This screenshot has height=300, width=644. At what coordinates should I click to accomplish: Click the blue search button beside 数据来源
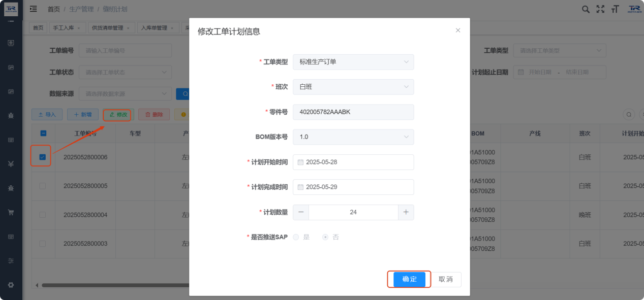(182, 93)
